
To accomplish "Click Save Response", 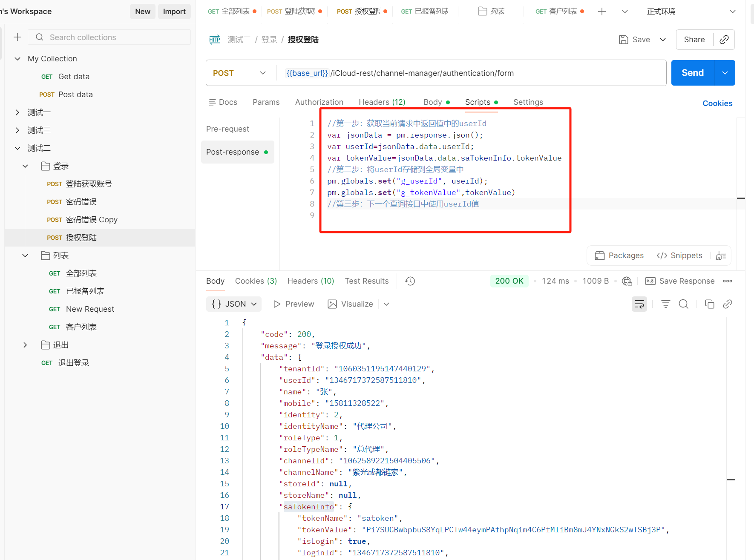I will pos(680,281).
